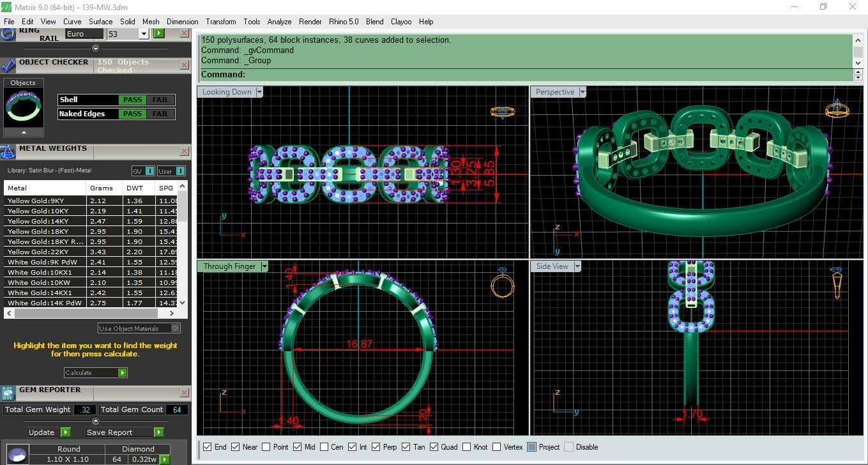Close the Metal Weights panel
The width and height of the screenshot is (868, 465).
click(x=184, y=151)
